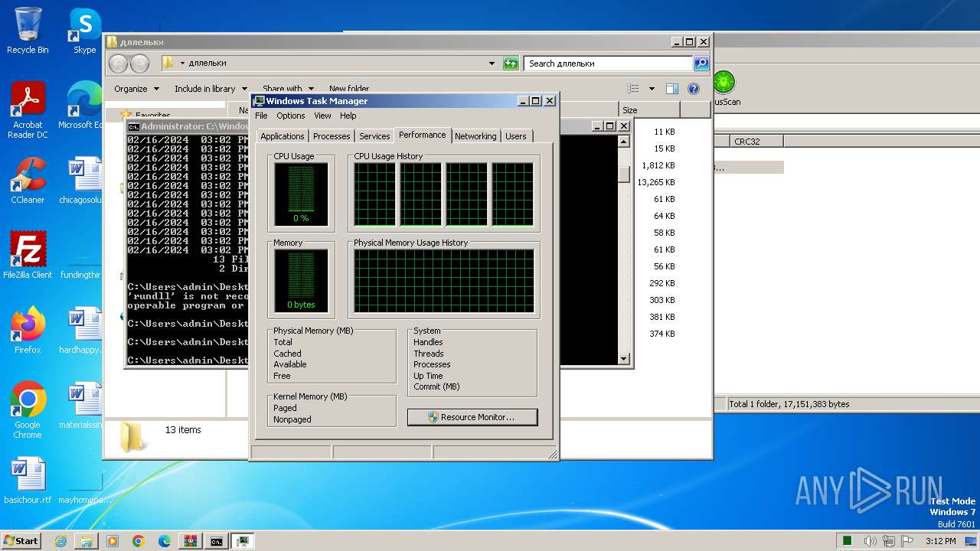
Task: Click the Physical Memory Usage History graph
Action: point(444,281)
